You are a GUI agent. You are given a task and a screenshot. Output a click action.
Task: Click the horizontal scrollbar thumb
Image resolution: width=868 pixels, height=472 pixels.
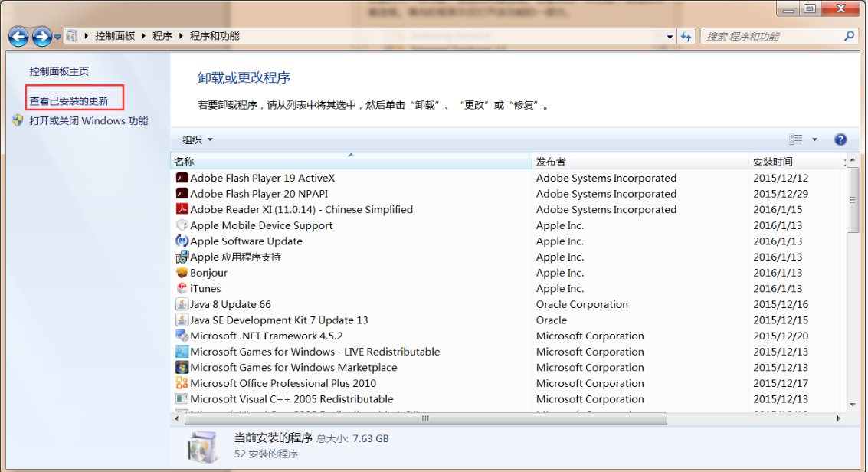point(426,419)
